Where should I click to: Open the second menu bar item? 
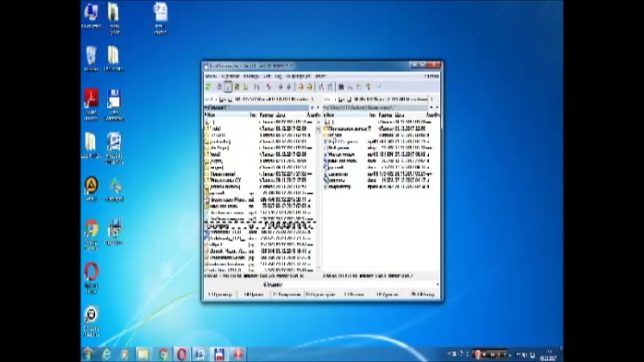coord(230,76)
